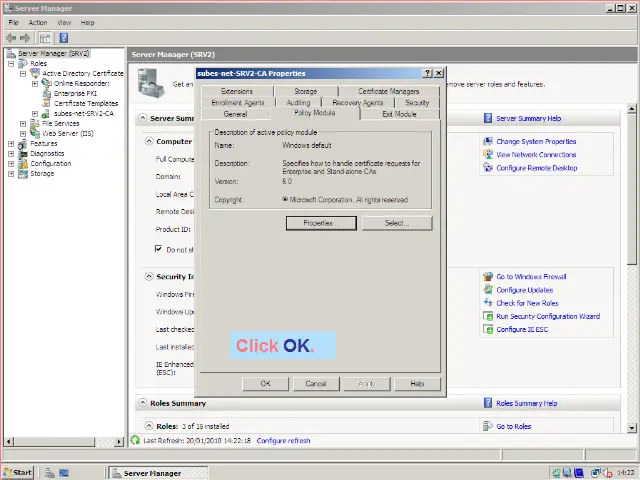
Task: Click the Change System Properties icon
Action: pyautogui.click(x=488, y=142)
